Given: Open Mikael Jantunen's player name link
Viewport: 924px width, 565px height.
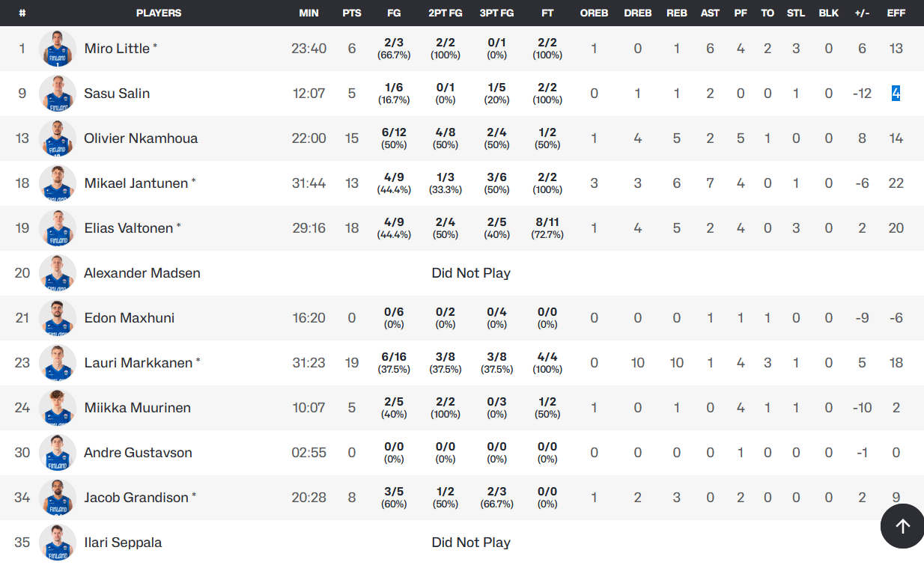Looking at the screenshot, I should pyautogui.click(x=136, y=183).
